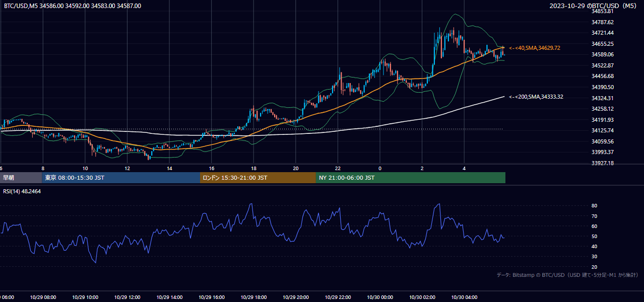
Task: Click the Bitstamp data source note
Action: [x=567, y=275]
